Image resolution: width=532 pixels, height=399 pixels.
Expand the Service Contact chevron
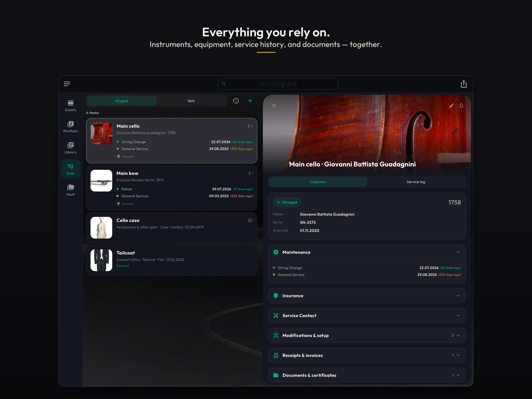pyautogui.click(x=458, y=315)
